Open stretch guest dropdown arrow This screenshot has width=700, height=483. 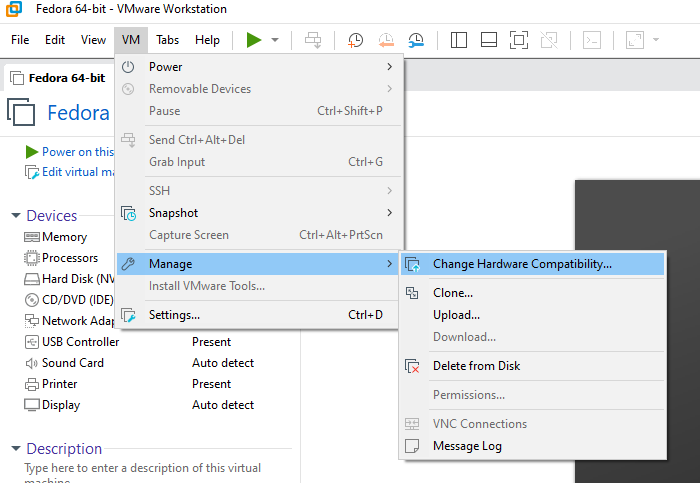pyautogui.click(x=656, y=40)
